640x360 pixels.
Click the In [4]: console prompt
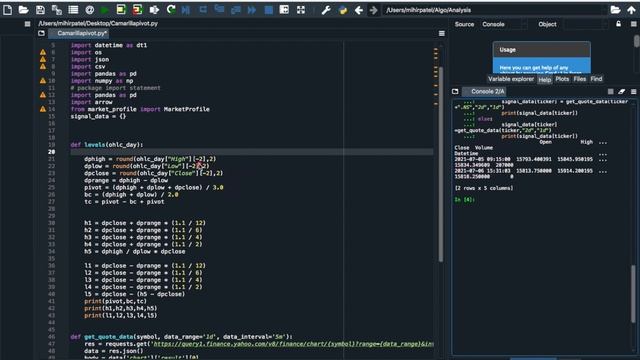tap(464, 200)
